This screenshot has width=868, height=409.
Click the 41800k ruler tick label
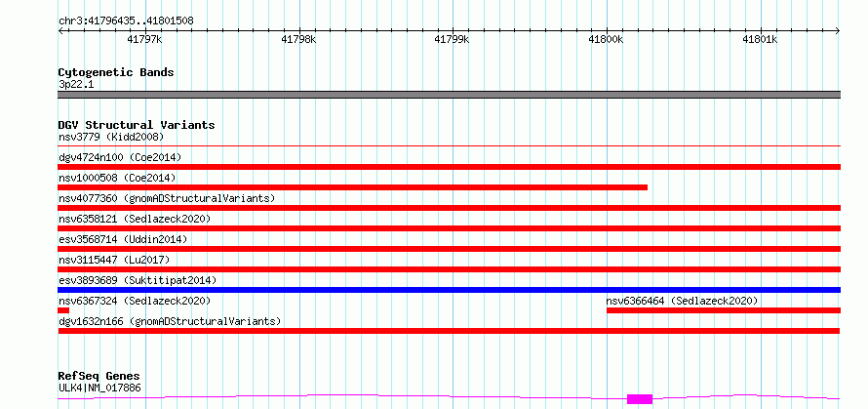click(607, 40)
